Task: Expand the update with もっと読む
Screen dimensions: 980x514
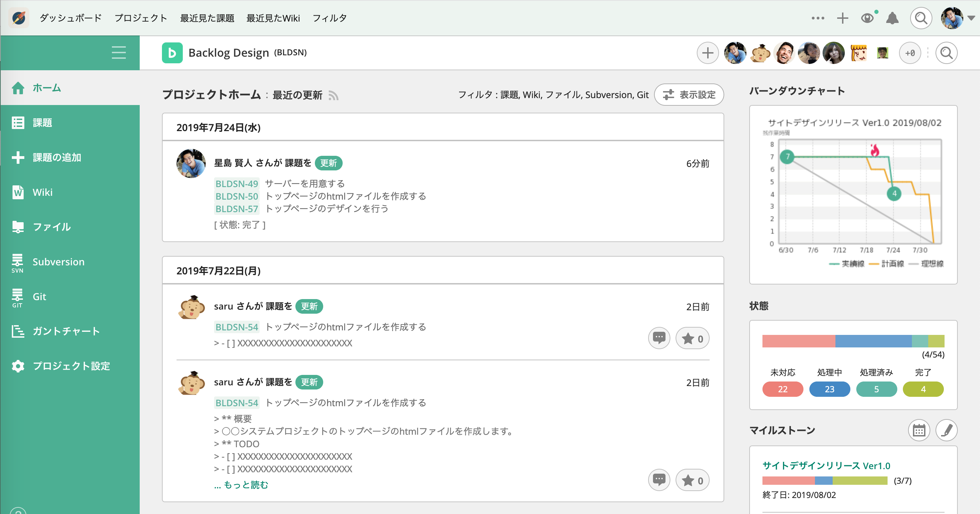Action: [241, 485]
